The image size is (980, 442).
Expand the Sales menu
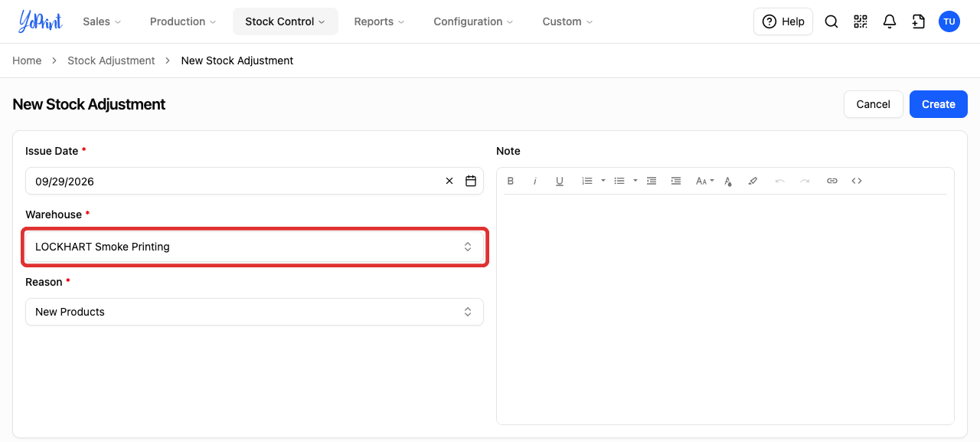pyautogui.click(x=102, y=21)
